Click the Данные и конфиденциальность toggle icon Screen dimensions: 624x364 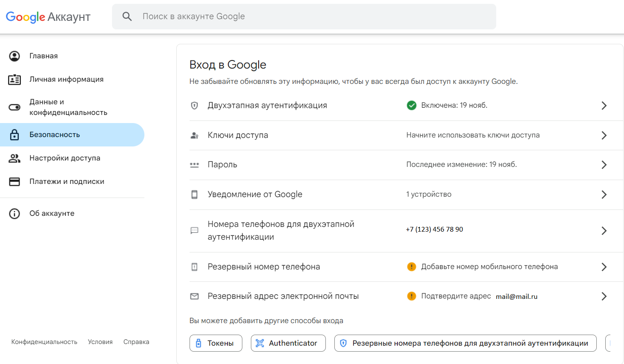coord(14,107)
